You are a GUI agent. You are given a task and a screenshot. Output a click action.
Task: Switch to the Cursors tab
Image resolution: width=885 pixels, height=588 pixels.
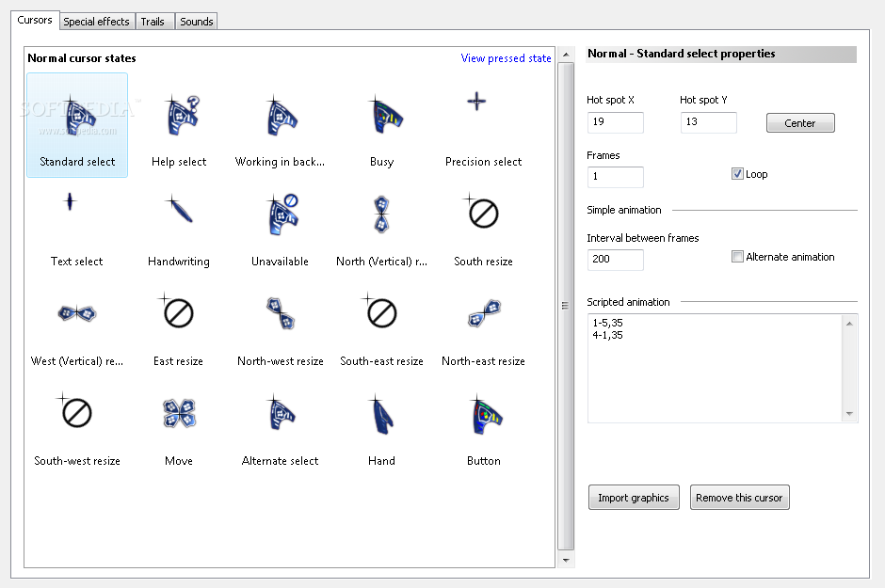pos(35,20)
